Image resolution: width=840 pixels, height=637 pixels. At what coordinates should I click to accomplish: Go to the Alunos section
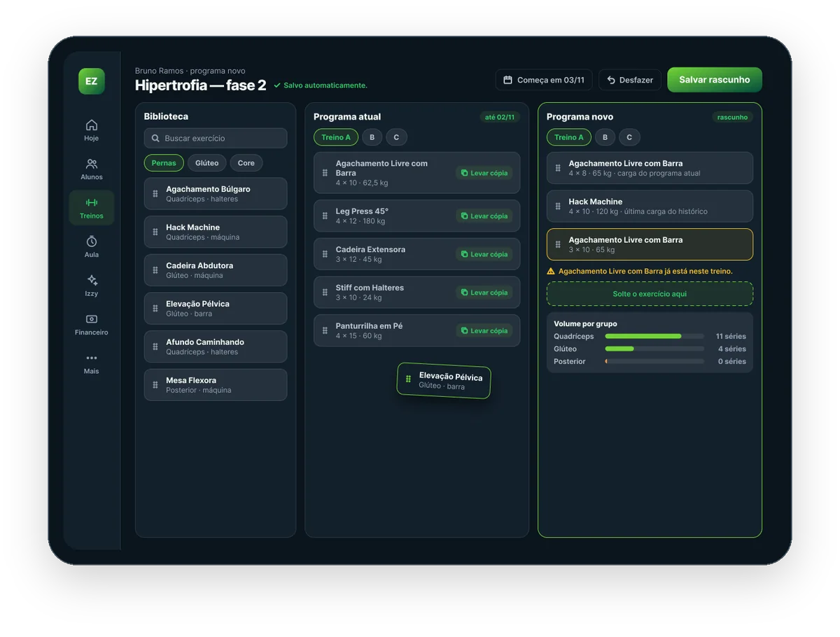click(x=92, y=169)
